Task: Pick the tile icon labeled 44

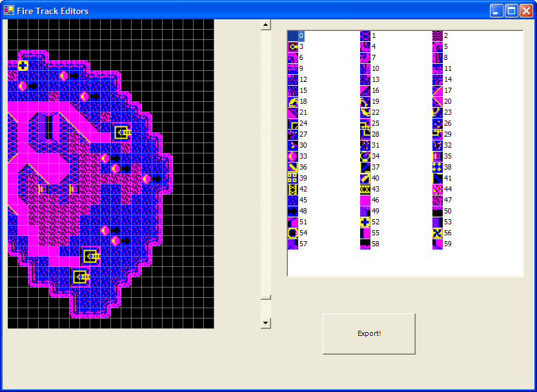Action: tap(438, 189)
